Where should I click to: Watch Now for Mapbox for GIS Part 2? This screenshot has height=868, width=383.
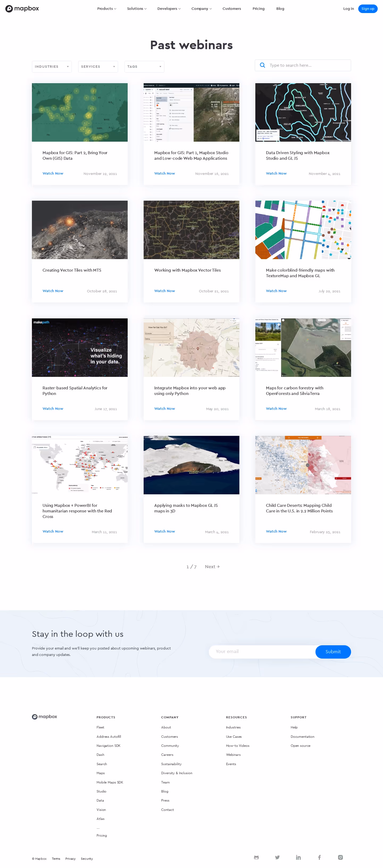click(x=53, y=173)
